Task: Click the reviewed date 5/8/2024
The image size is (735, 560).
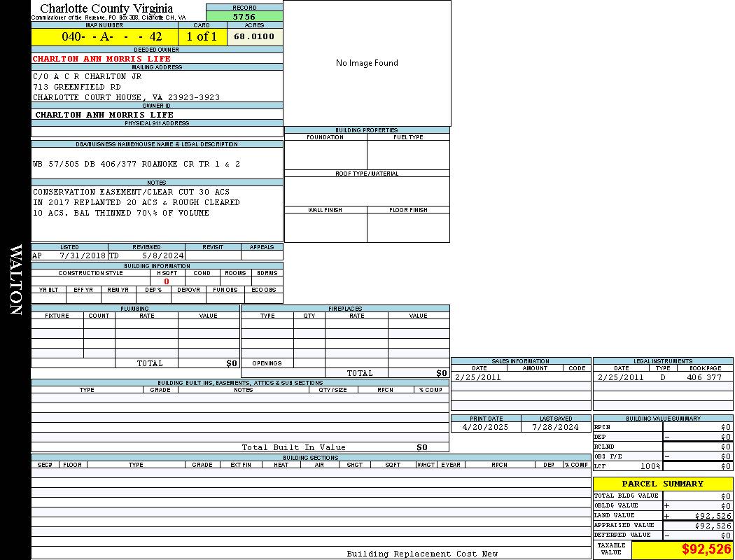Action: 162,255
